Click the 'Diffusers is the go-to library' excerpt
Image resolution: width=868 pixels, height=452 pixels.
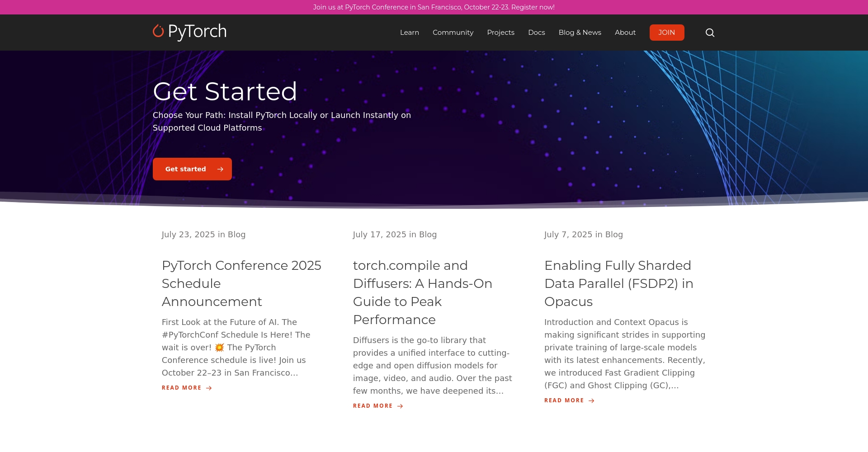point(433,366)
